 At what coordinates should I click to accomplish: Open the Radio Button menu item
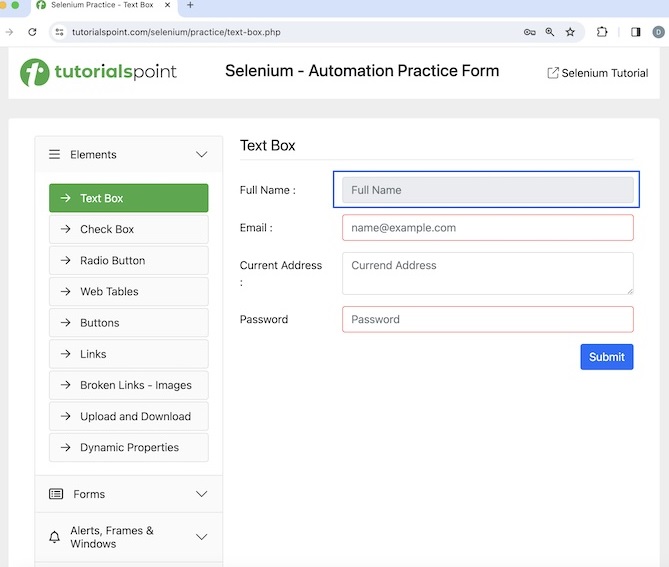128,261
